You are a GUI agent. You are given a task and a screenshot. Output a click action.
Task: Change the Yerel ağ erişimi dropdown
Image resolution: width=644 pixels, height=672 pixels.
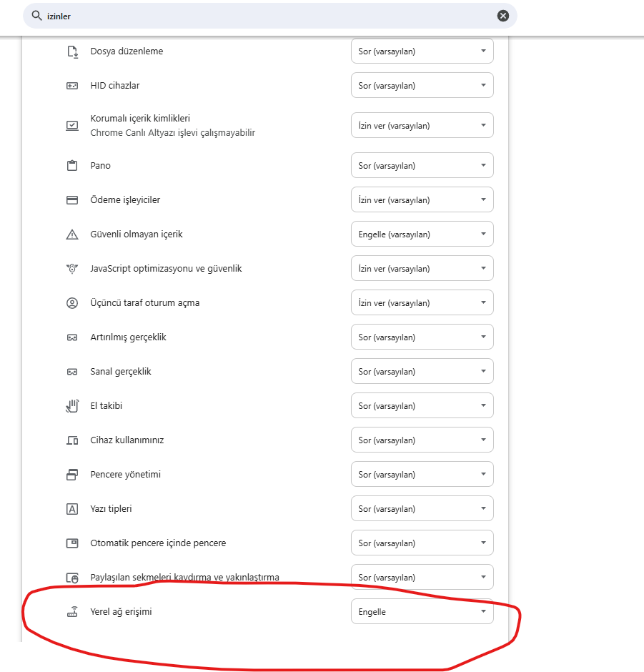tap(422, 612)
